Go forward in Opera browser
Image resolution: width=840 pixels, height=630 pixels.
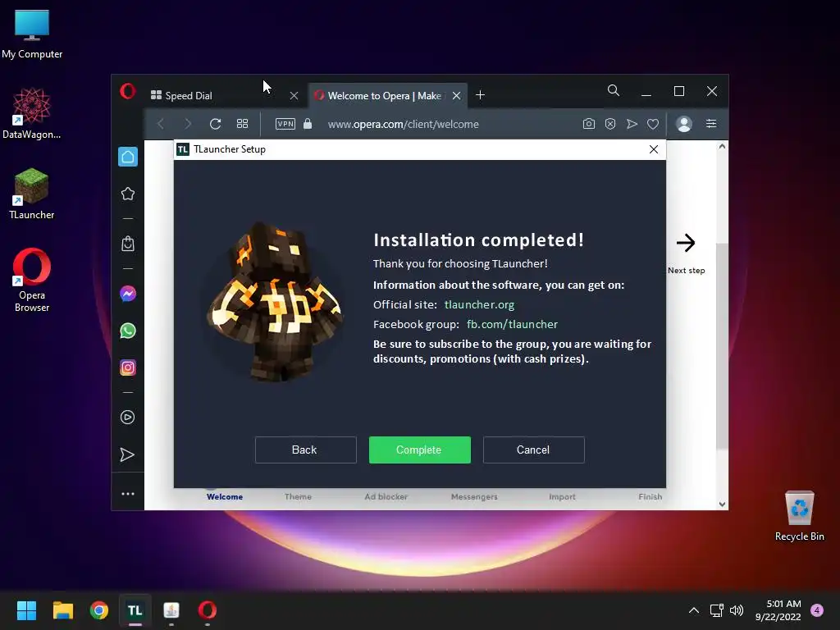tap(188, 124)
